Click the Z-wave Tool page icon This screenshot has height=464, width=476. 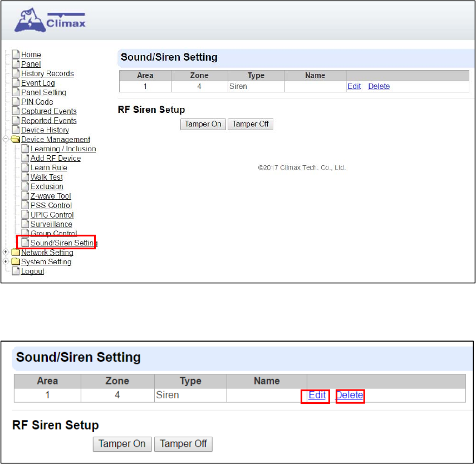click(x=26, y=195)
